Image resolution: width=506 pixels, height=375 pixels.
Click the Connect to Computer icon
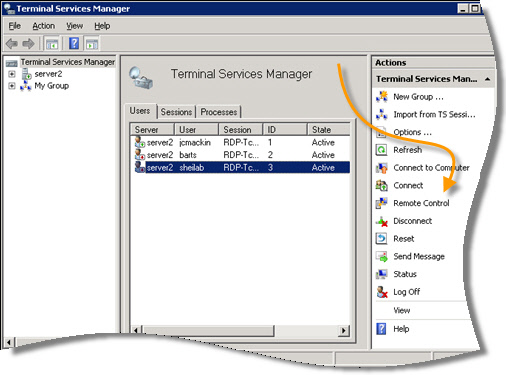[x=382, y=168]
